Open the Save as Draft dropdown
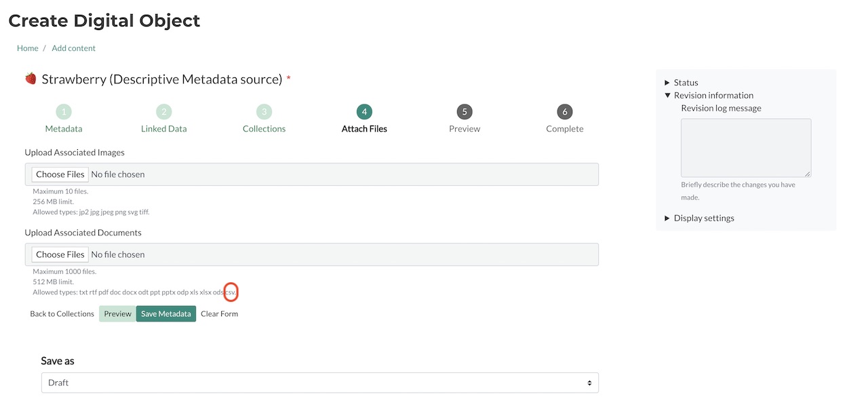The width and height of the screenshot is (868, 407). click(319, 383)
